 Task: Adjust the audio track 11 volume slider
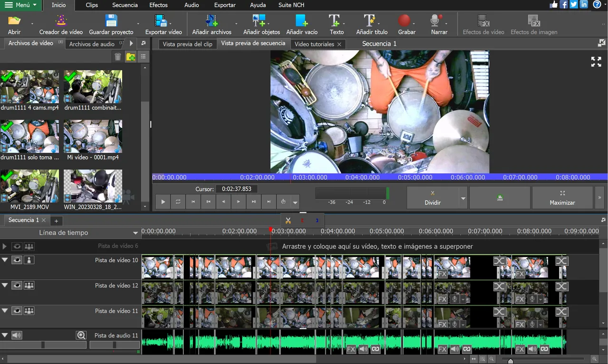(43, 345)
